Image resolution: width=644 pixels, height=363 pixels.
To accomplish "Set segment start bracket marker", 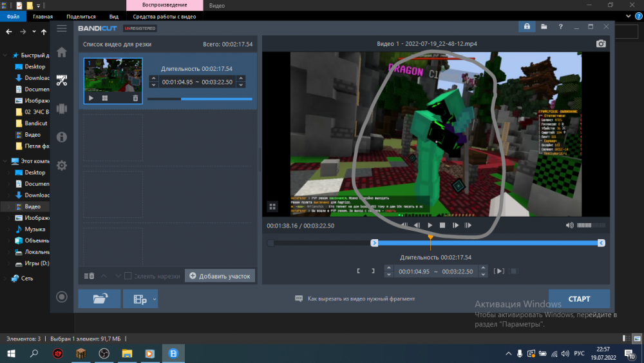I will 359,271.
